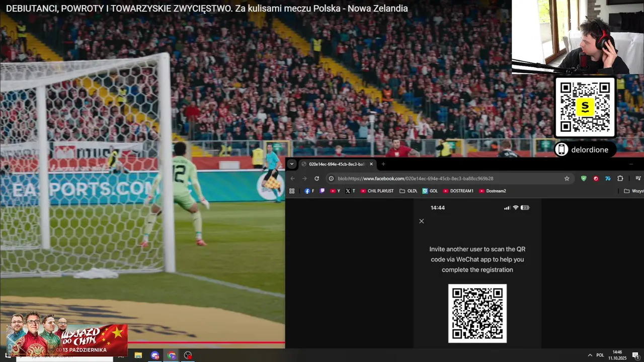Click the red video progress bar

click(x=206, y=343)
